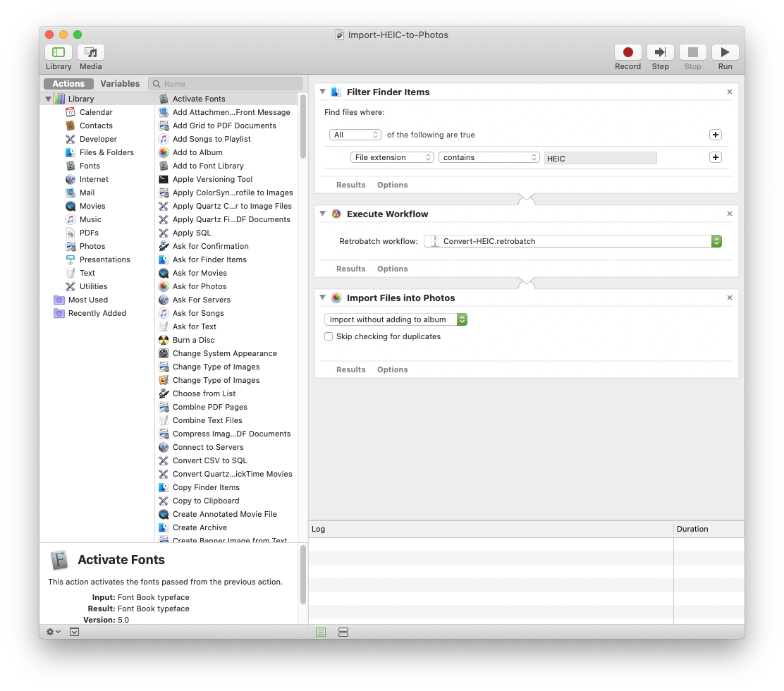Select Developer category in Library
This screenshot has height=691, width=784.
98,139
